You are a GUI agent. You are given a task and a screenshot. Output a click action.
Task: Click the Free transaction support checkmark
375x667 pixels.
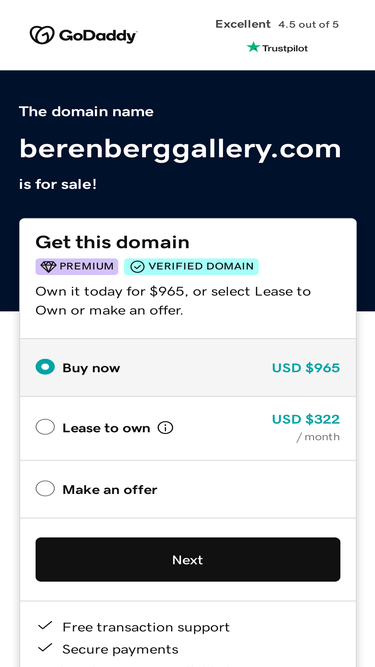pyautogui.click(x=45, y=626)
